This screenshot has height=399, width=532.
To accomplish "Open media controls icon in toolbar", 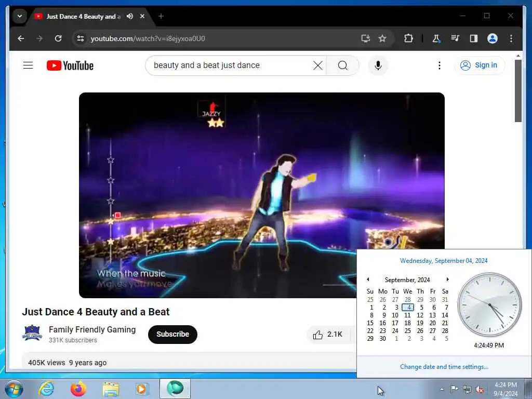I will 455,38.
